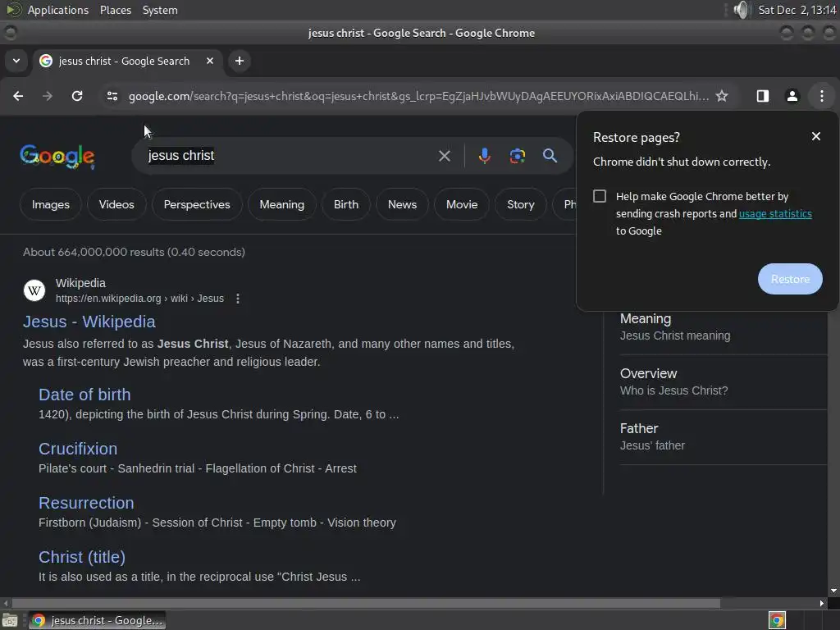
Task: Click the address bar URL
Action: point(418,96)
